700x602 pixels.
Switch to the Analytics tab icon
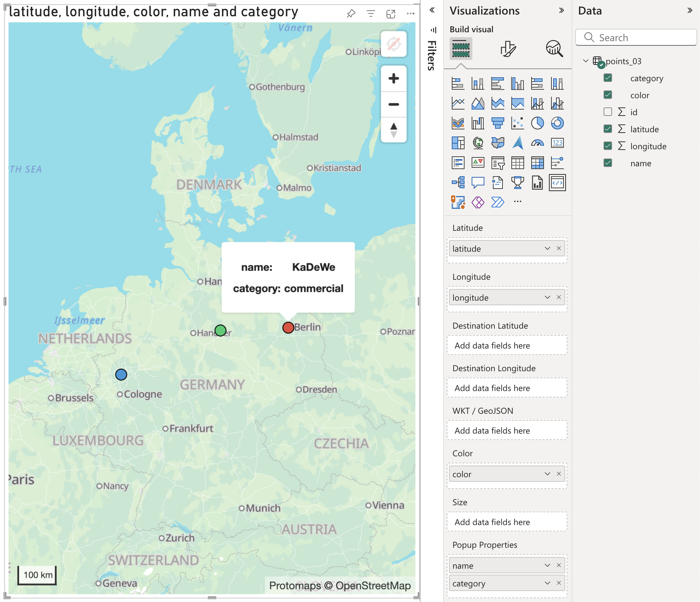(x=554, y=49)
